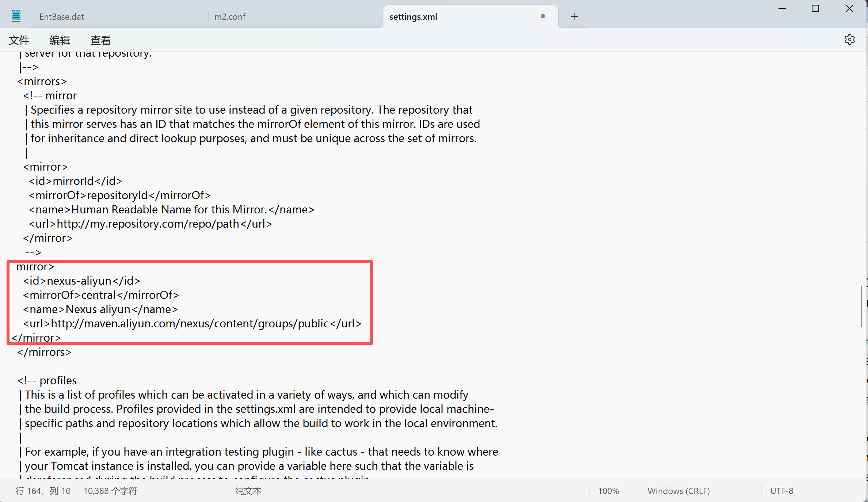Select the settings.xml tab
Screen dimensions: 868x502
pos(413,17)
